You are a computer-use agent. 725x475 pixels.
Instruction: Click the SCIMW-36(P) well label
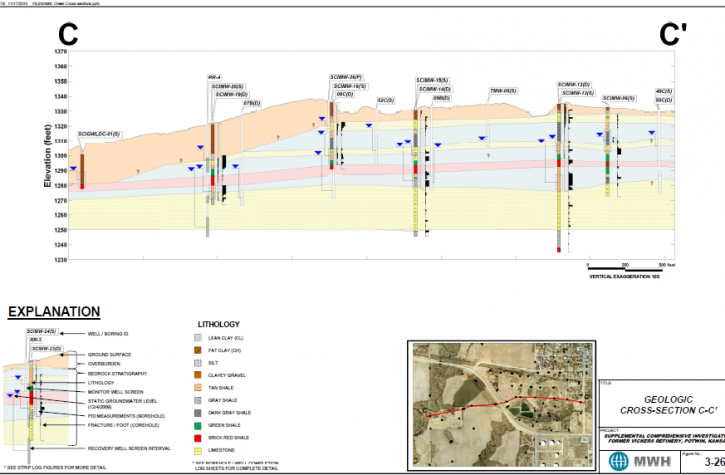coord(345,77)
